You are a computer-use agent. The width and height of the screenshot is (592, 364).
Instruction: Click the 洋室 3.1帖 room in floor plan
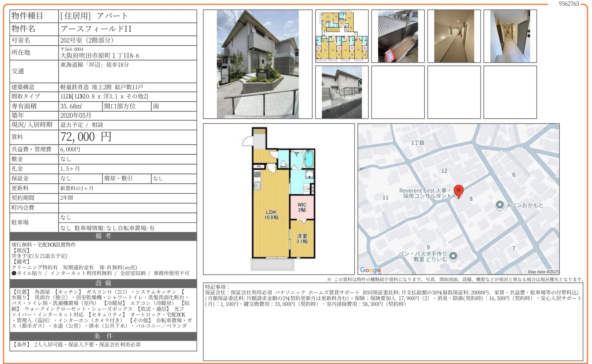pyautogui.click(x=302, y=239)
